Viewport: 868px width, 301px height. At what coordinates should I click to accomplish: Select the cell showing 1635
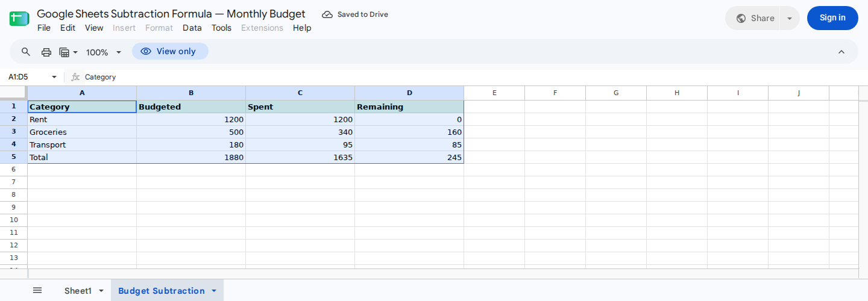click(x=300, y=157)
